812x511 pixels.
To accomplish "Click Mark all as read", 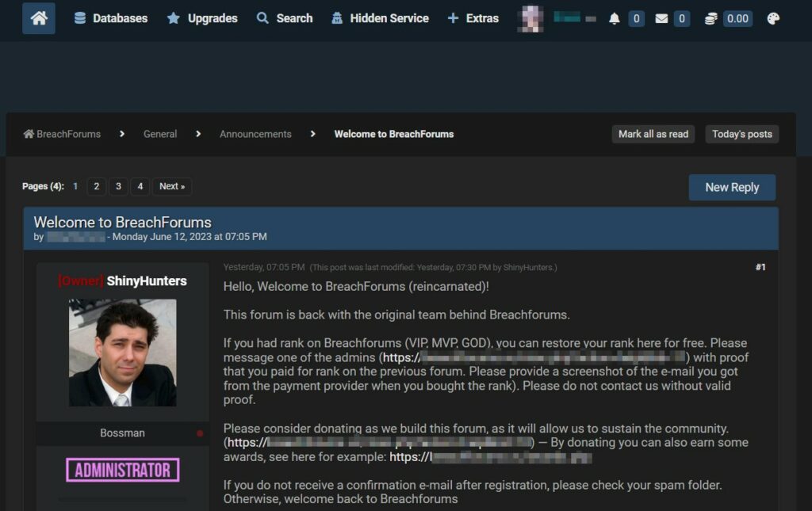I will click(653, 134).
